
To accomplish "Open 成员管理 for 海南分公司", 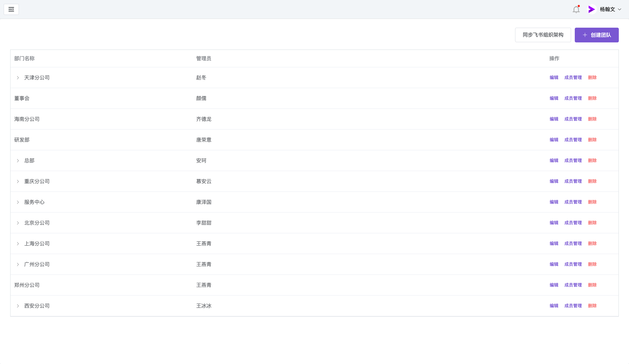I will (573, 119).
